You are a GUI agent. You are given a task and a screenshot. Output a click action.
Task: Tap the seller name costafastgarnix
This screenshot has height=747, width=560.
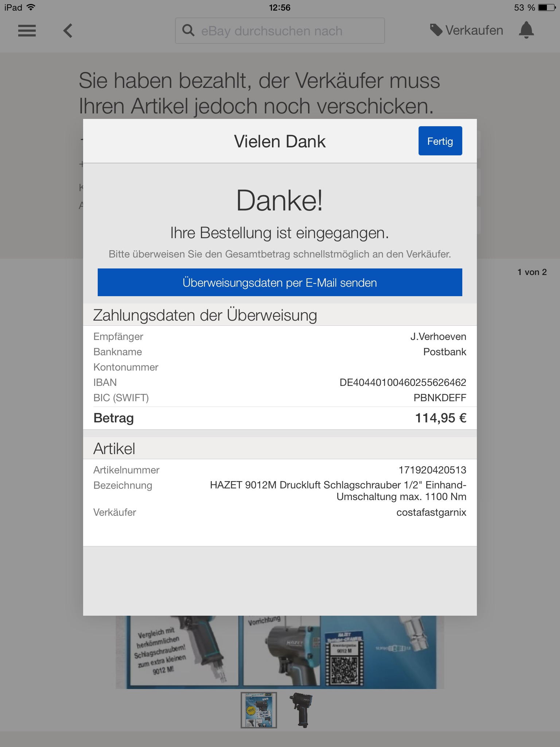point(431,512)
